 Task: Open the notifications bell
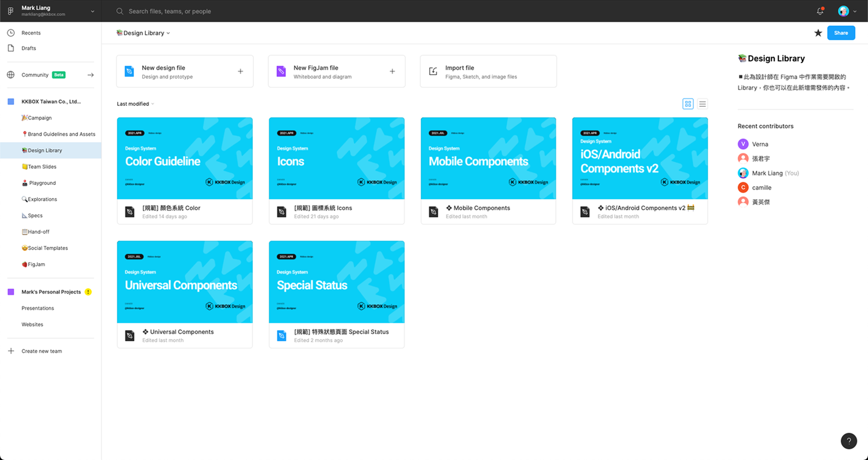tap(820, 11)
